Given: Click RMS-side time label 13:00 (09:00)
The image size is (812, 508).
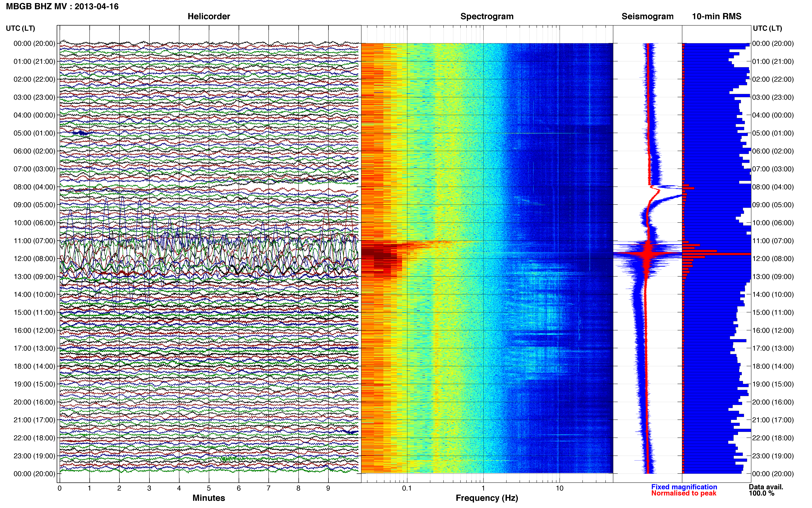Looking at the screenshot, I should point(773,277).
